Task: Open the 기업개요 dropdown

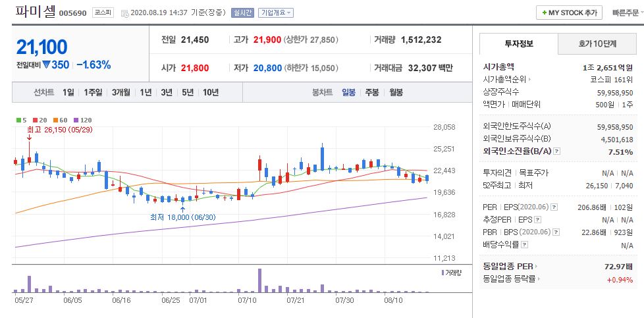Action: click(x=276, y=13)
